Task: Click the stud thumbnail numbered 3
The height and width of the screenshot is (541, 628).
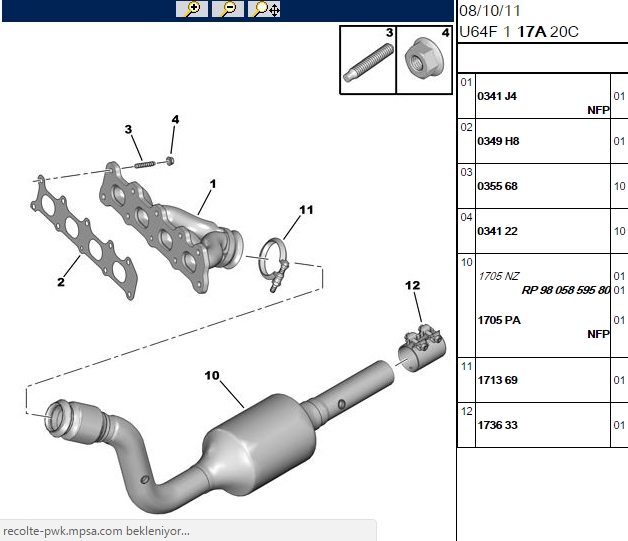Action: [368, 60]
